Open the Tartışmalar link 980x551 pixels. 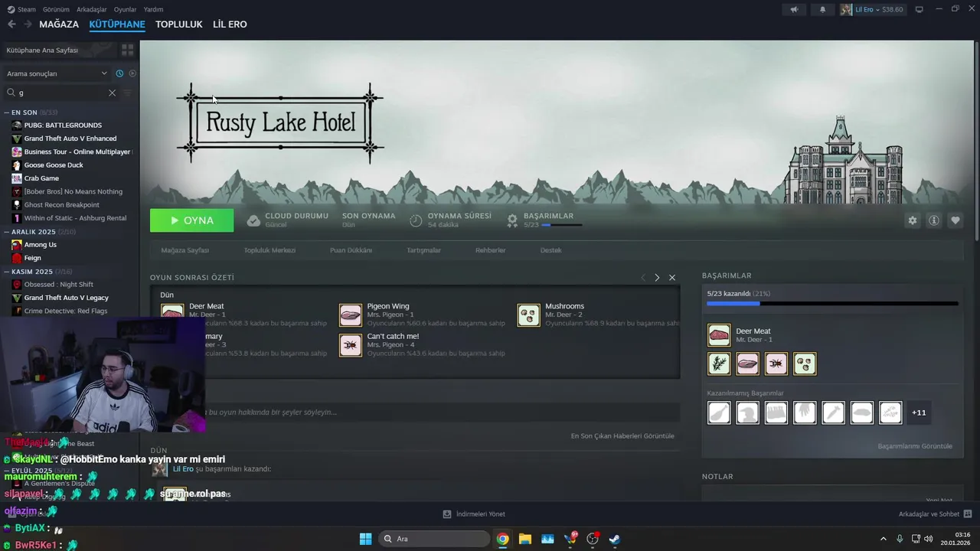423,250
